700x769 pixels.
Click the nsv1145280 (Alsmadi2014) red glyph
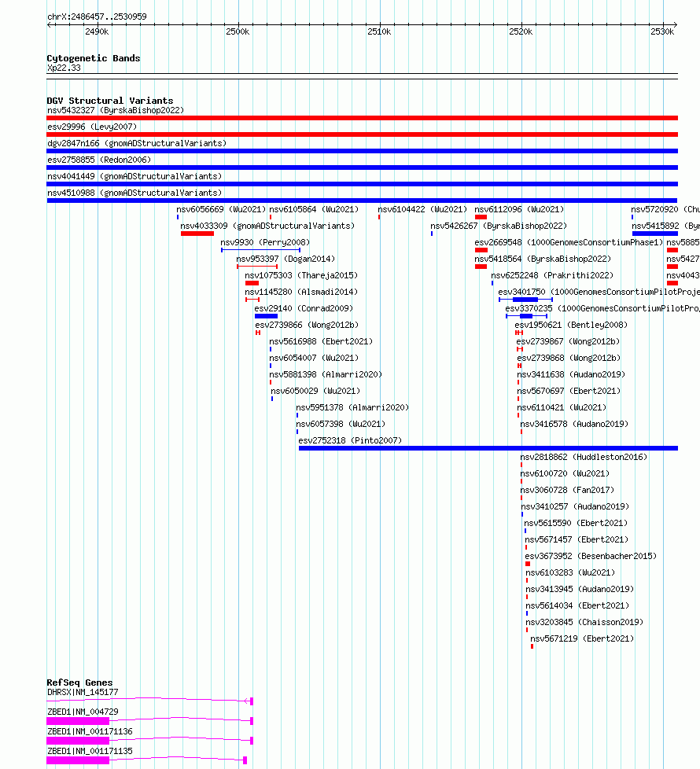click(252, 300)
